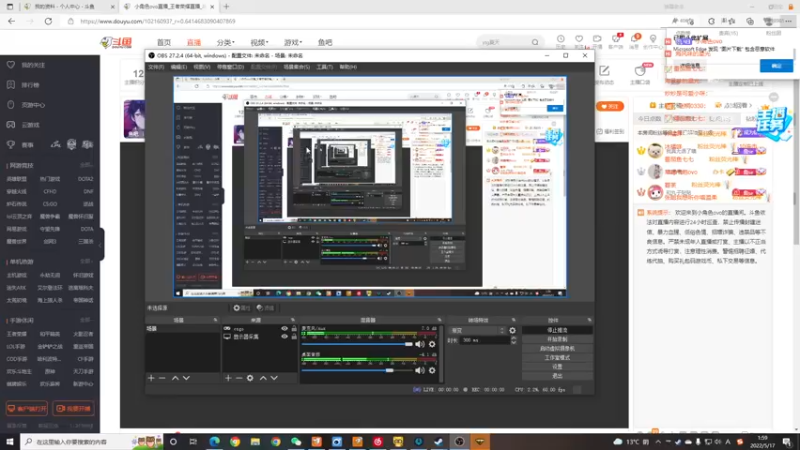800x450 pixels.
Task: Move source up in Sources panel
Action: [263, 378]
